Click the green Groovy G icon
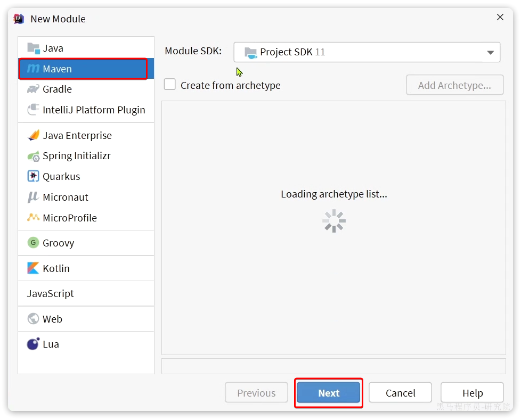The height and width of the screenshot is (420, 521). tap(33, 243)
